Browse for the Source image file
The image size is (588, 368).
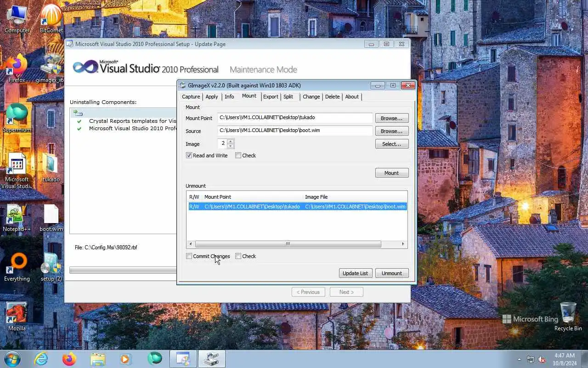[392, 131]
